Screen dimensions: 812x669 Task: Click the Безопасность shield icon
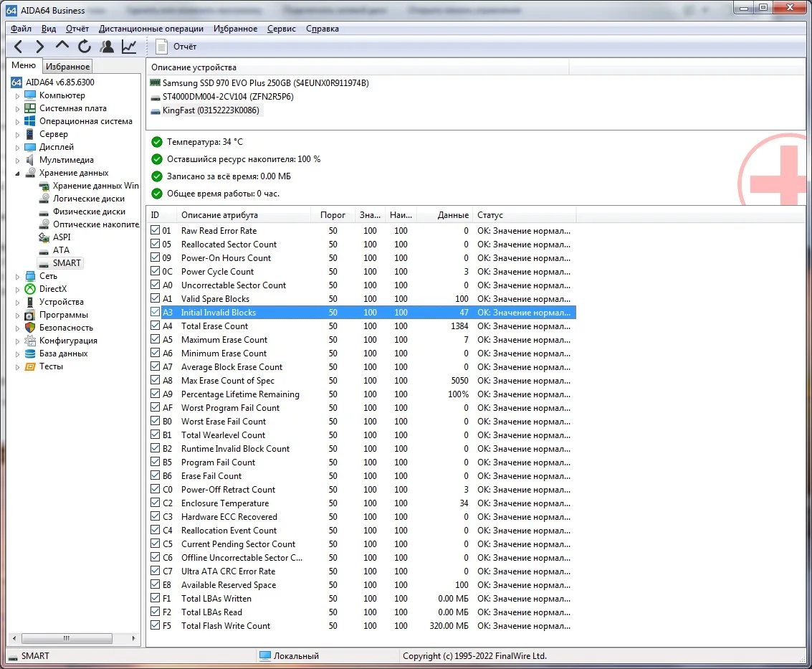tap(30, 328)
